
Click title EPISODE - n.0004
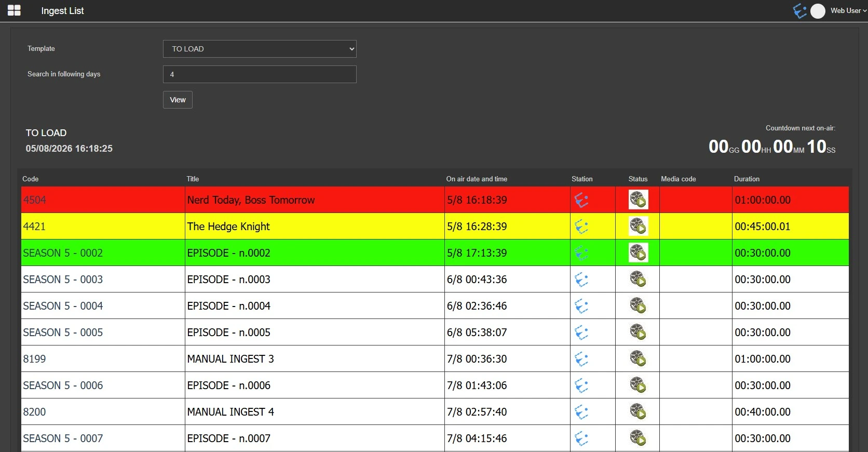229,306
